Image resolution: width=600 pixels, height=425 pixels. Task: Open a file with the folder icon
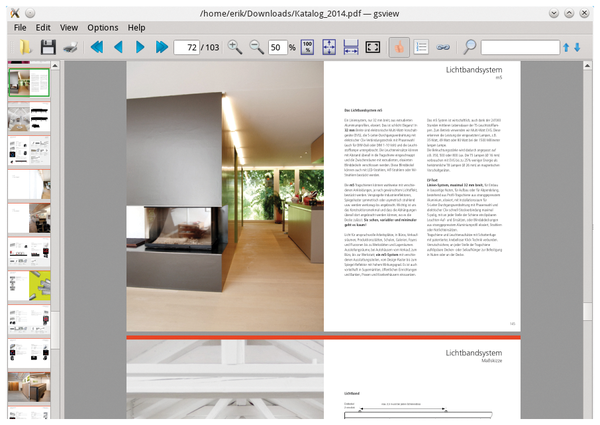[x=25, y=47]
